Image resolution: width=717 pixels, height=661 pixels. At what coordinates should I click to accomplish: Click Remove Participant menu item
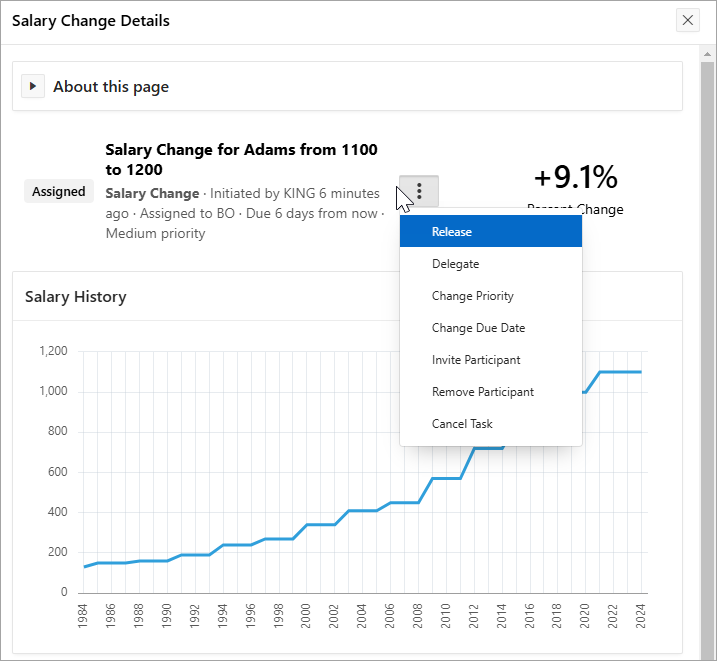point(482,392)
